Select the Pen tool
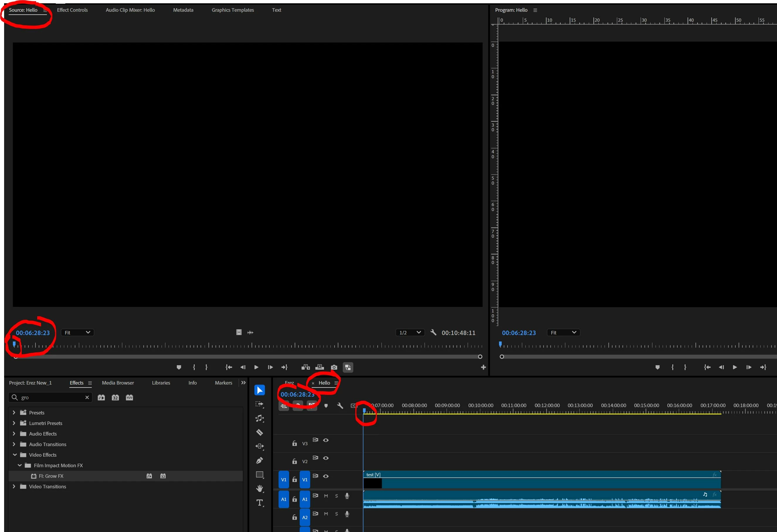 pyautogui.click(x=259, y=460)
